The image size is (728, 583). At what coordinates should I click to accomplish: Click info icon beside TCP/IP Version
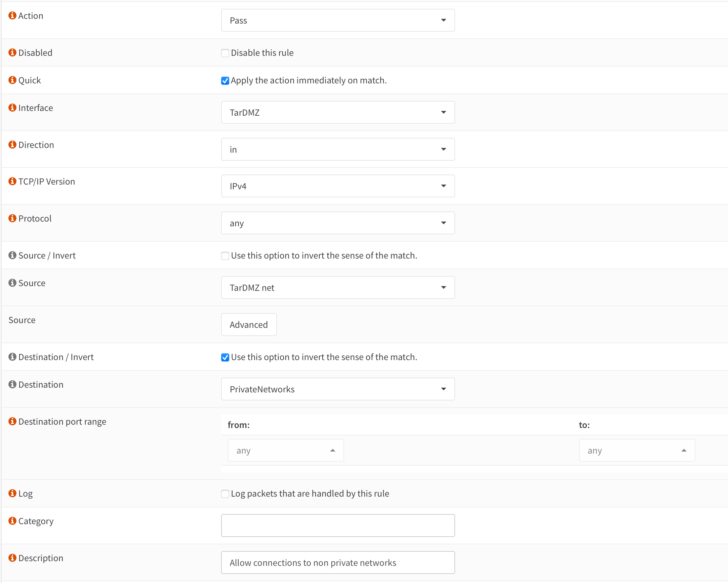coord(12,181)
